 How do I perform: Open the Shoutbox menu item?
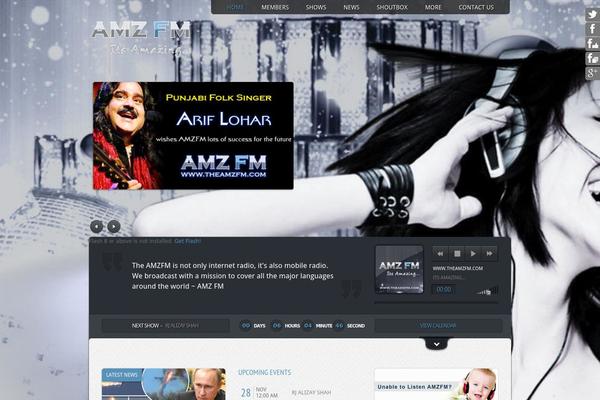coord(392,7)
